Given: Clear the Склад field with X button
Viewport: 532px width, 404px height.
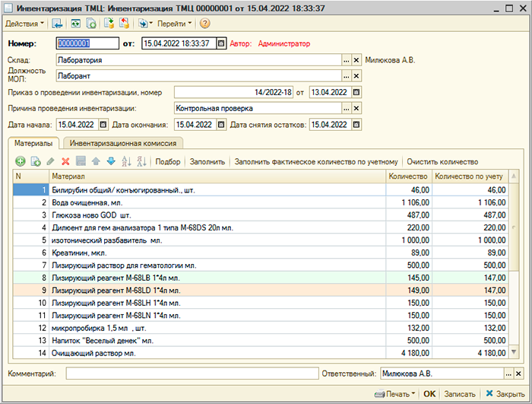Looking at the screenshot, I should [x=356, y=59].
